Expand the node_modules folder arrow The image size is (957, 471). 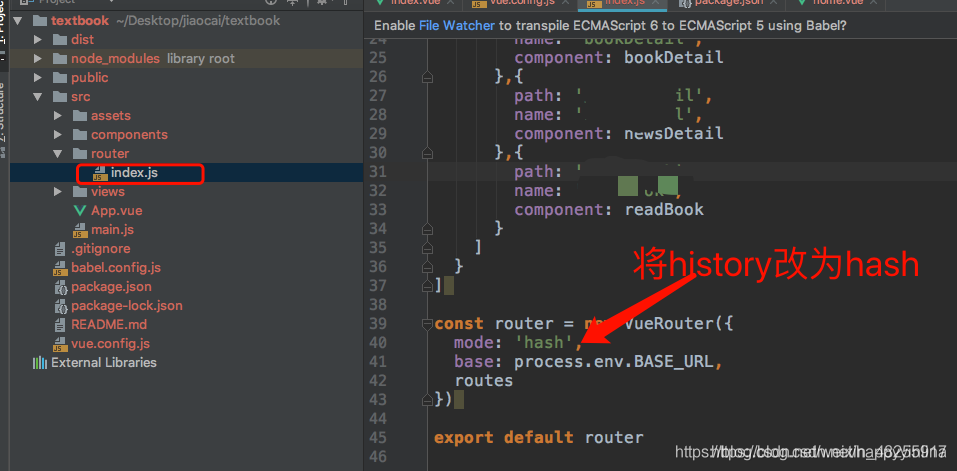pyautogui.click(x=38, y=59)
